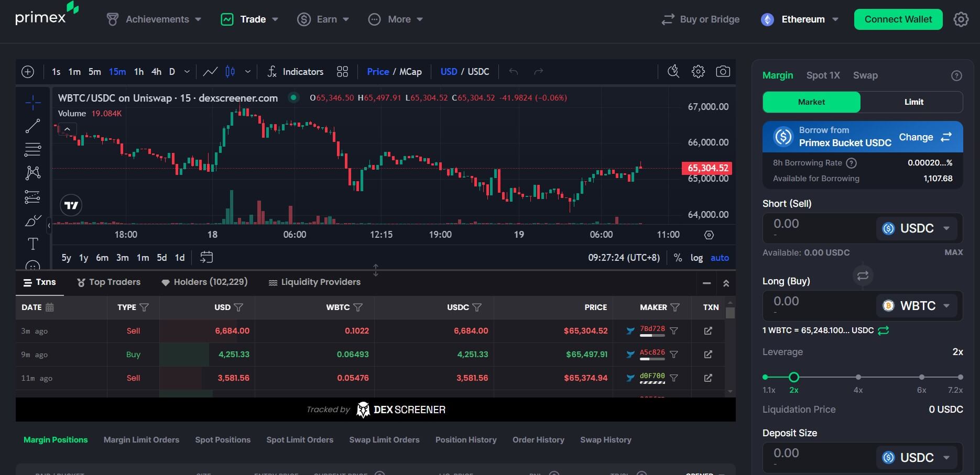Click MAX for short amount
This screenshot has width=980, height=475.
pos(953,252)
